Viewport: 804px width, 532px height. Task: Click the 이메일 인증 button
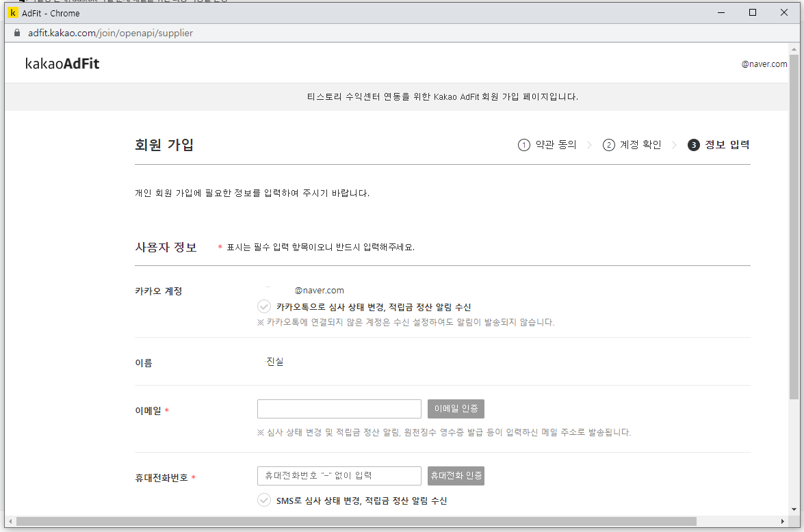tap(456, 409)
